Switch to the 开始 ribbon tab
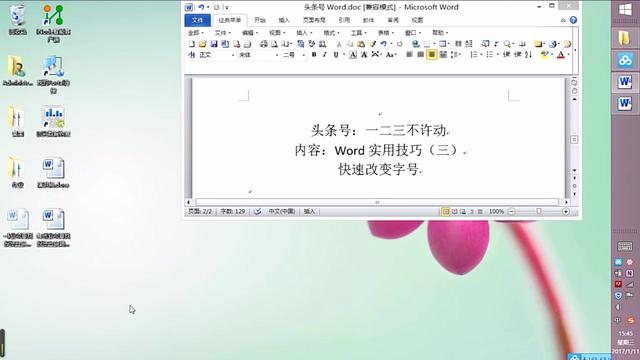 click(260, 20)
